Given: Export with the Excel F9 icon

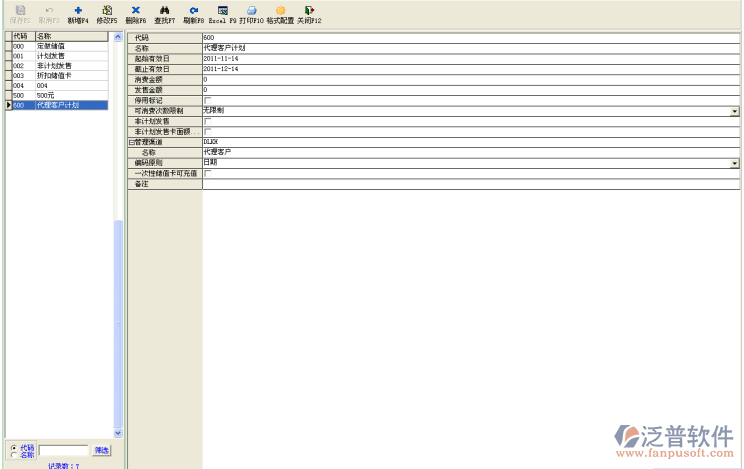Looking at the screenshot, I should point(223,10).
